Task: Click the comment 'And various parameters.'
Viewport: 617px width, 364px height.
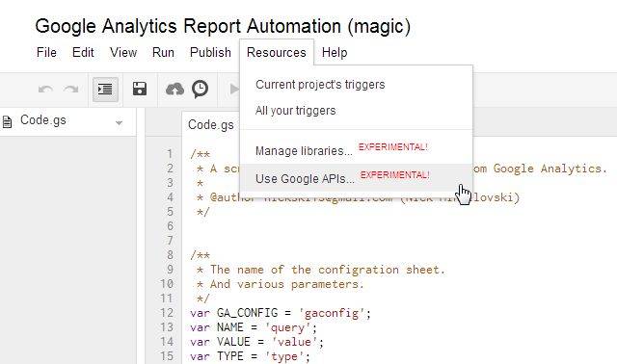Action: click(287, 284)
